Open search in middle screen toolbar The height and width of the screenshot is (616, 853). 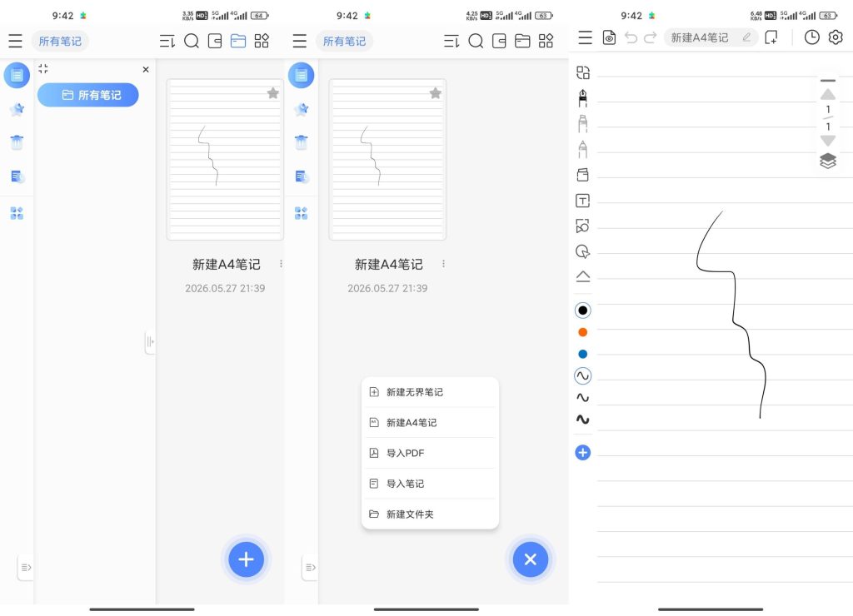click(476, 41)
